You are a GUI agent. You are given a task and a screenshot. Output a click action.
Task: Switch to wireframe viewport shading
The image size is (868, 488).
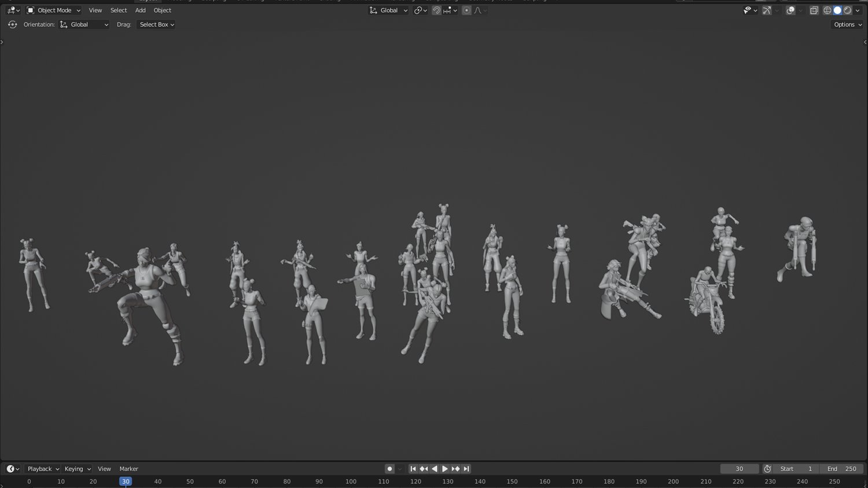click(x=827, y=10)
